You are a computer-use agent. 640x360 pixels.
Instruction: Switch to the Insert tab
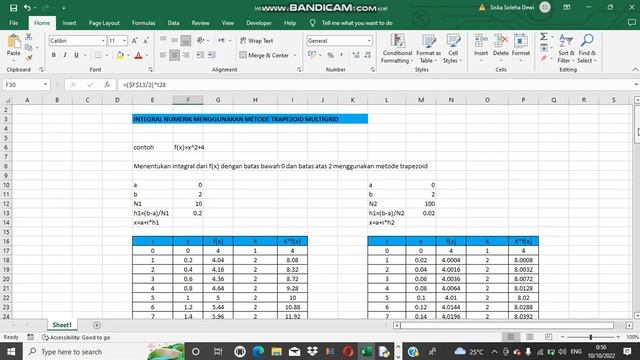tap(69, 23)
